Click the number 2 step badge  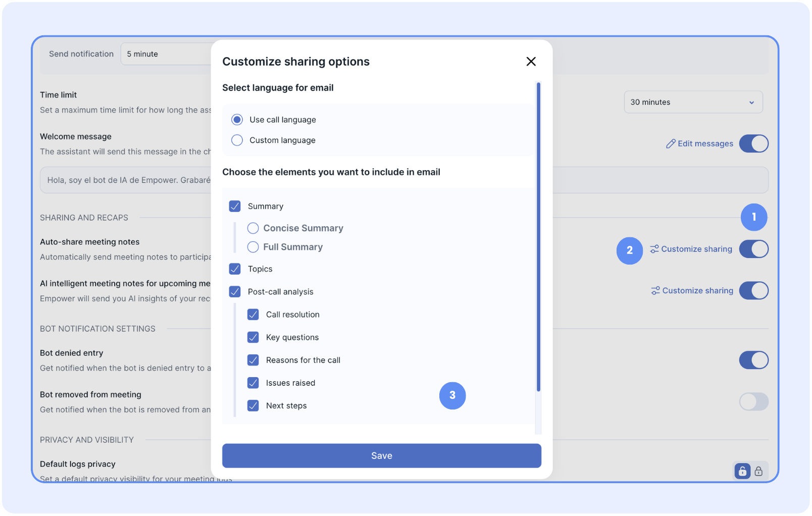click(629, 250)
